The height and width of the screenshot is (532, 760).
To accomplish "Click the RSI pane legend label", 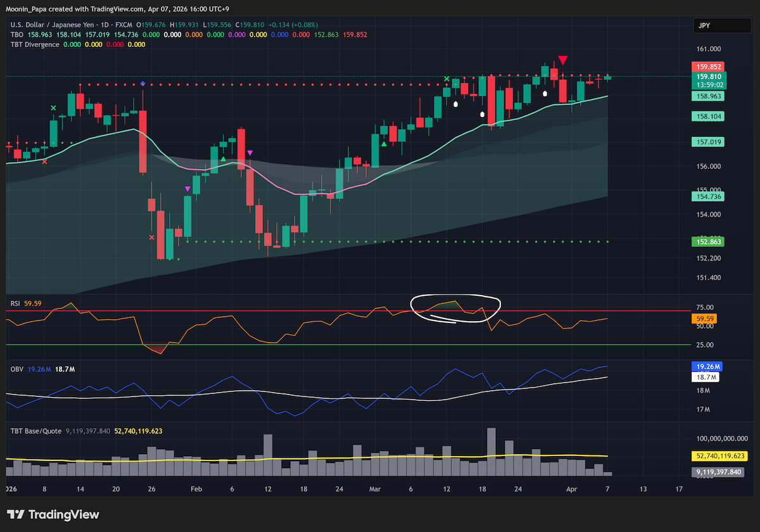I will tap(15, 304).
